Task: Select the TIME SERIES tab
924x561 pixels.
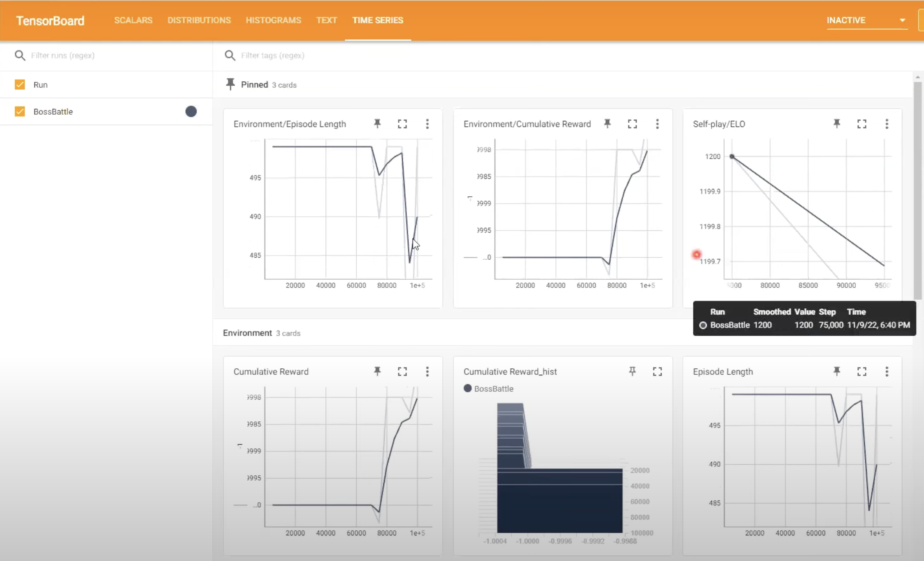Action: pos(378,20)
